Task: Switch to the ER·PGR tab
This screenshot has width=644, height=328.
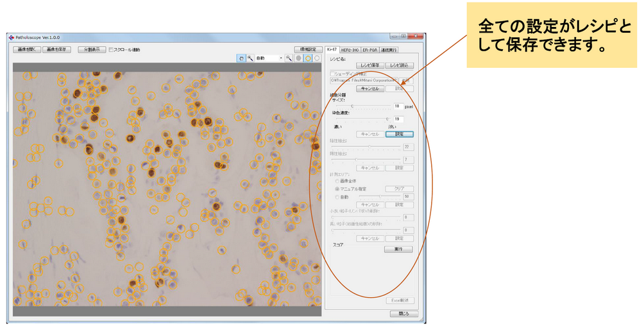Action: click(369, 50)
